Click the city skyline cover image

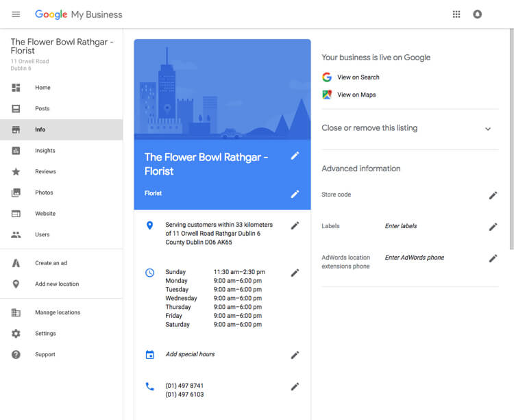point(222,90)
